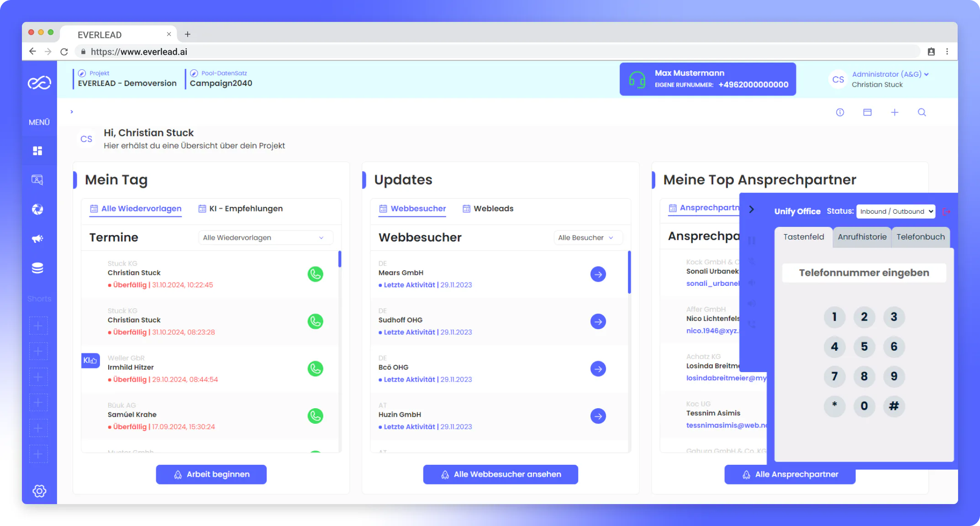Select the Alle Wiedervorlagen tab
Image resolution: width=980 pixels, height=526 pixels.
pyautogui.click(x=136, y=209)
